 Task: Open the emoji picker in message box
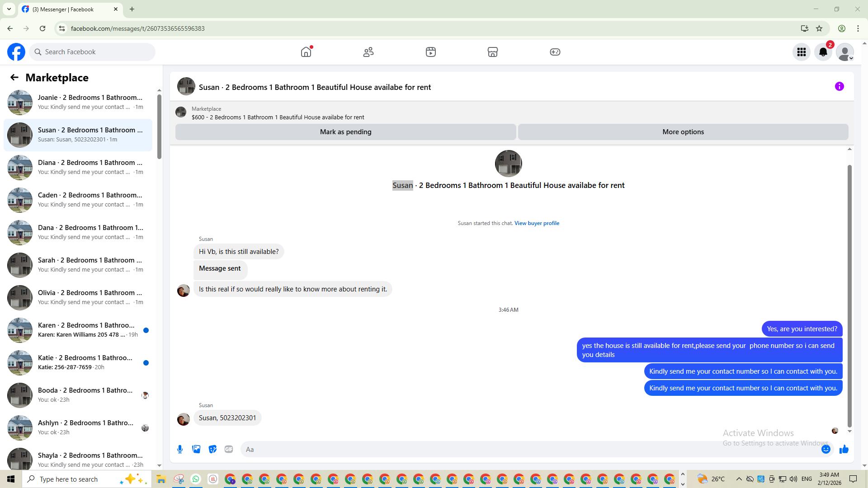[x=826, y=449]
